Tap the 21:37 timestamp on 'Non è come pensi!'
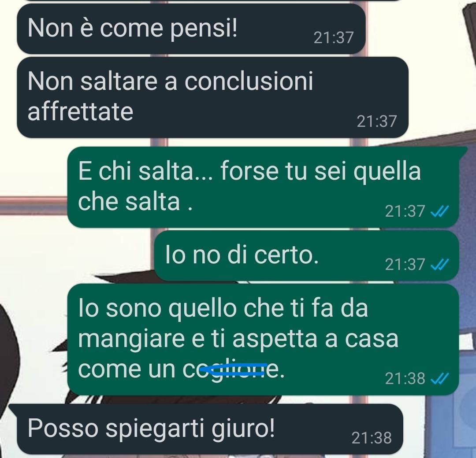This screenshot has height=458, width=476. (334, 38)
